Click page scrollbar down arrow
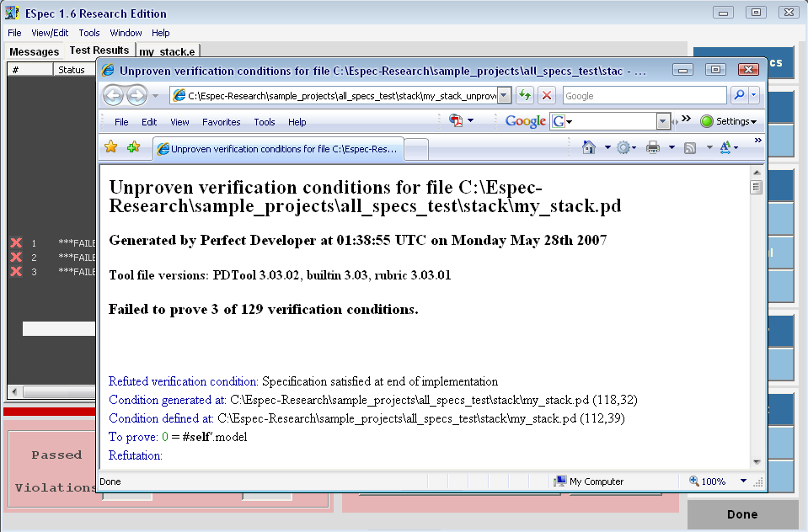This screenshot has width=808, height=532. [757, 462]
